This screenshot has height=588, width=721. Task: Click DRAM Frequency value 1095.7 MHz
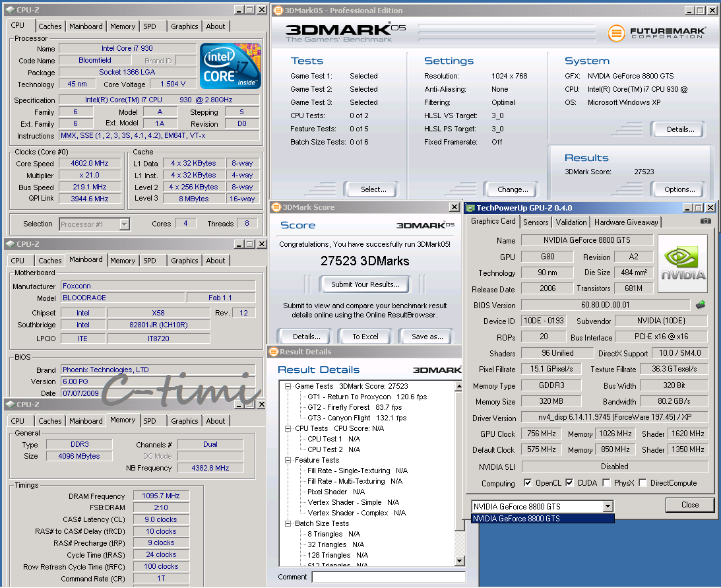click(x=161, y=496)
